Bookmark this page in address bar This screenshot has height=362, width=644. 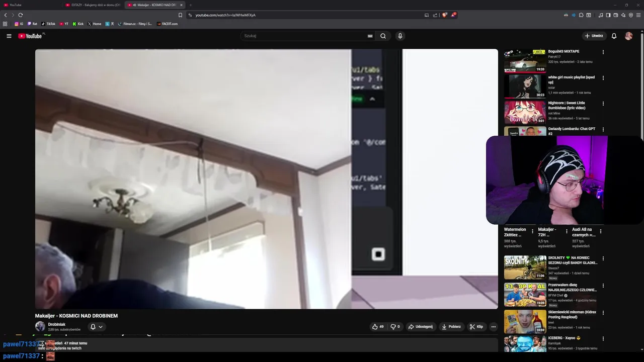point(180,15)
